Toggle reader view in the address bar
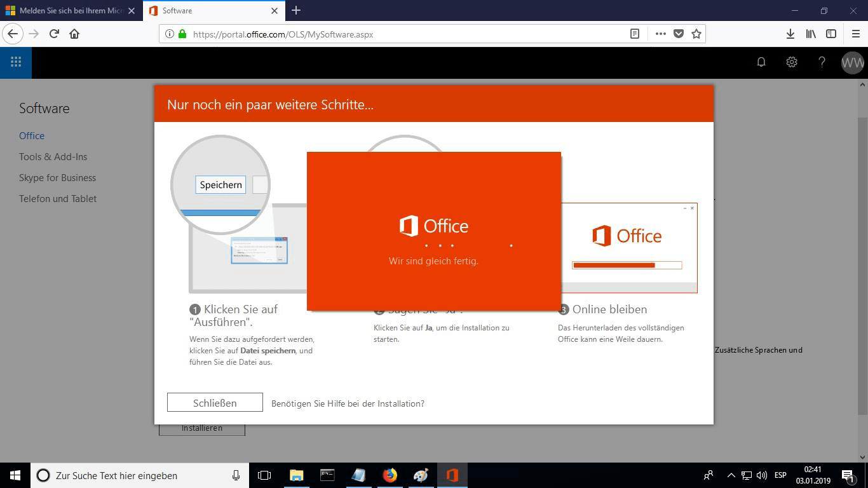The height and width of the screenshot is (488, 868). pos(634,34)
